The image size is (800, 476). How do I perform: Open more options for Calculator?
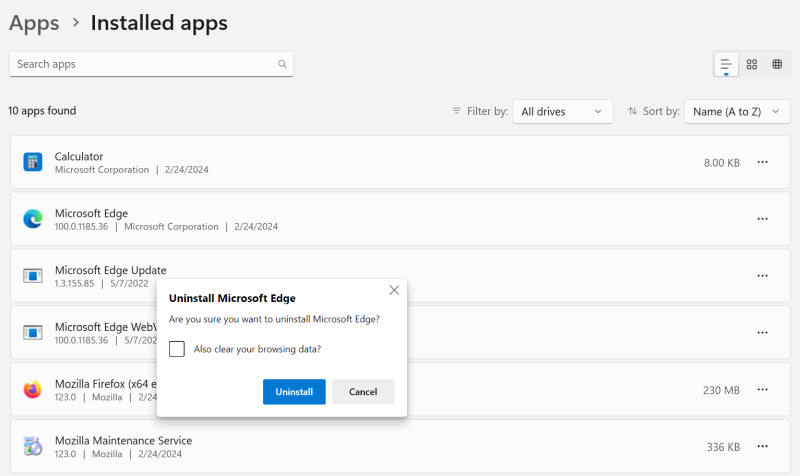click(x=762, y=162)
